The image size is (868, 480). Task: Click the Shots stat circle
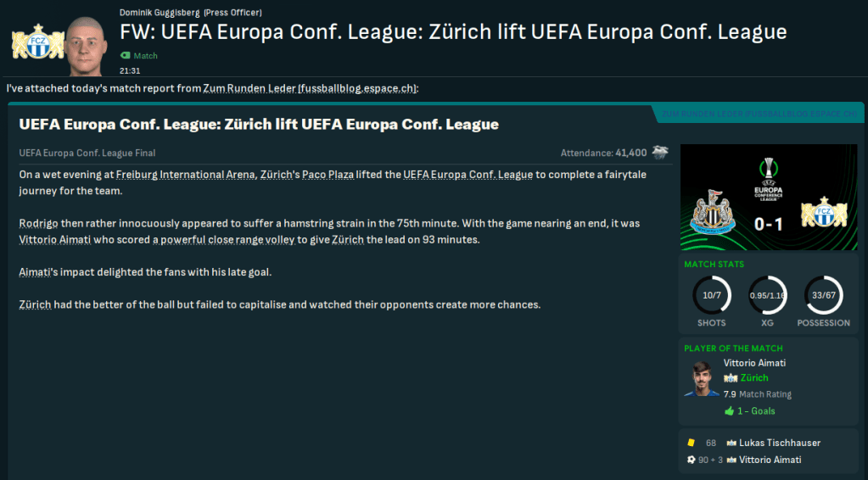click(x=711, y=295)
